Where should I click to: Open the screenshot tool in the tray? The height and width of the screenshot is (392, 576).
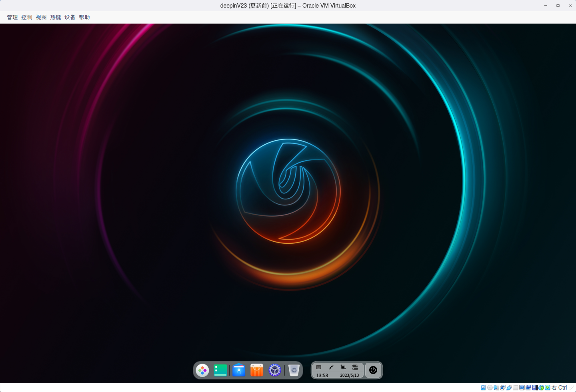343,367
